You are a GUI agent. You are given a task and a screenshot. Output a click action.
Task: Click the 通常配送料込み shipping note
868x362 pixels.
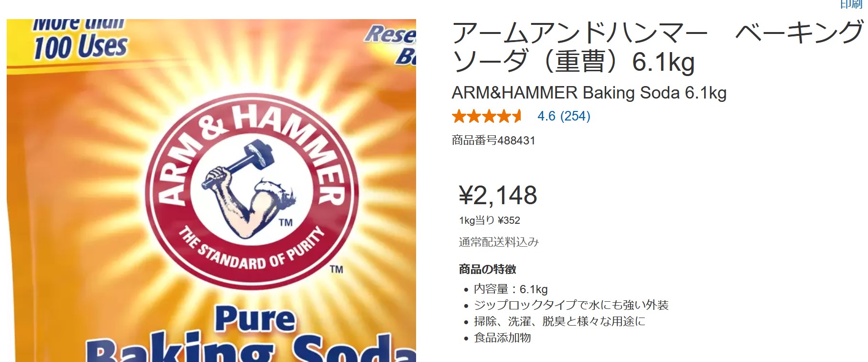pyautogui.click(x=499, y=242)
